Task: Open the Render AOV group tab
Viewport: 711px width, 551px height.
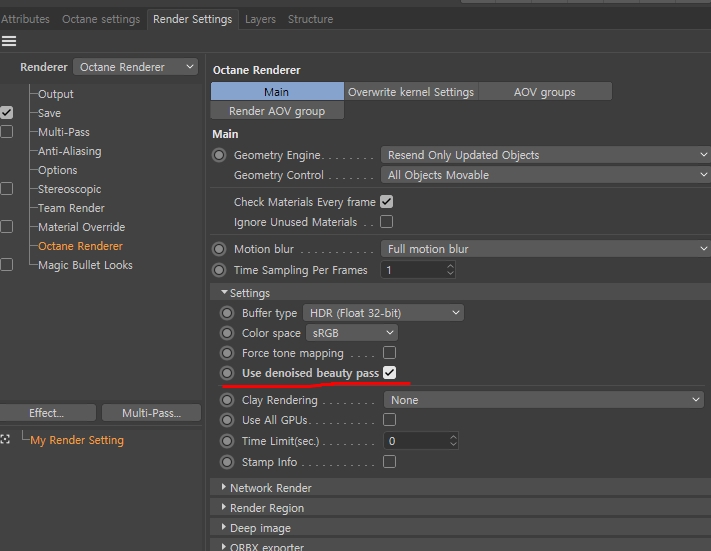Action: 277,111
